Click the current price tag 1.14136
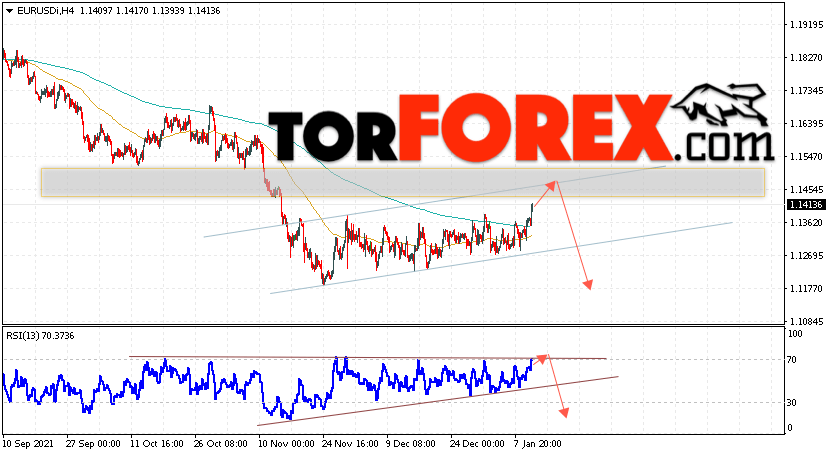 [806, 205]
